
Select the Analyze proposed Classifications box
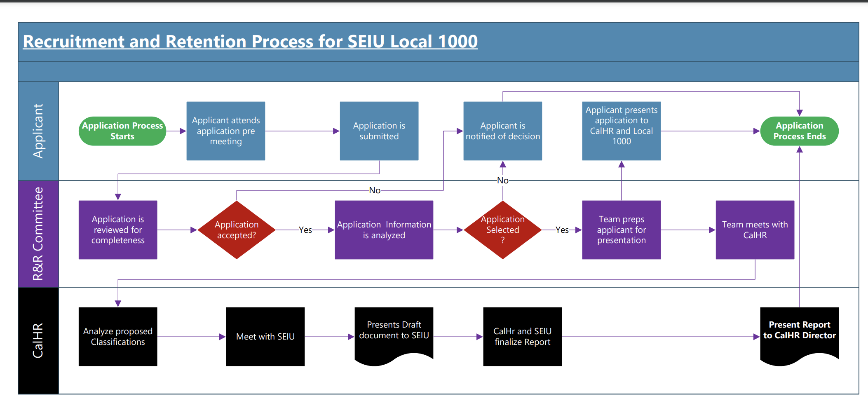click(x=118, y=337)
